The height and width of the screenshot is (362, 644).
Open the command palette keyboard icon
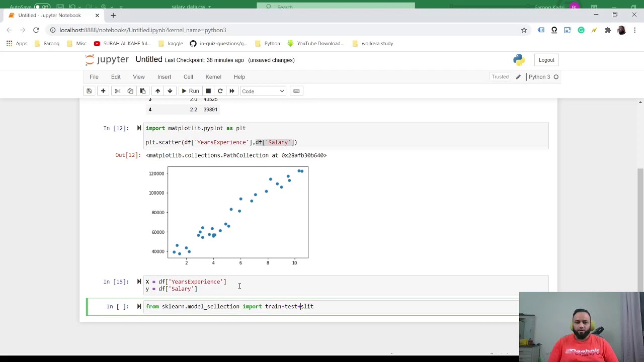coord(296,91)
